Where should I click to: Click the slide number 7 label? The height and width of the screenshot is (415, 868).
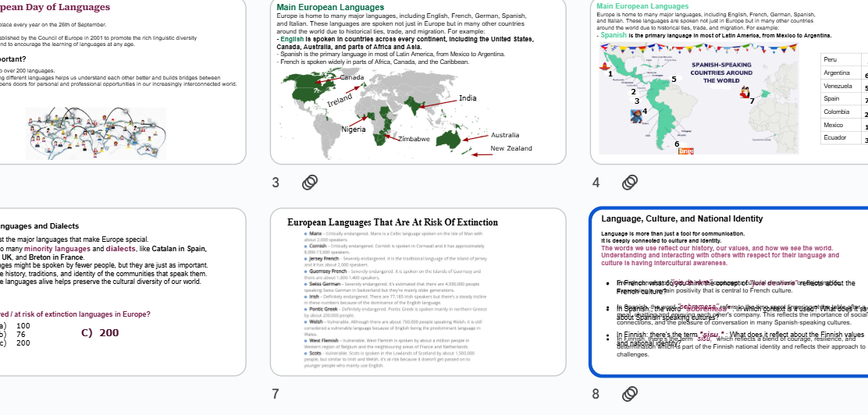pos(276,394)
